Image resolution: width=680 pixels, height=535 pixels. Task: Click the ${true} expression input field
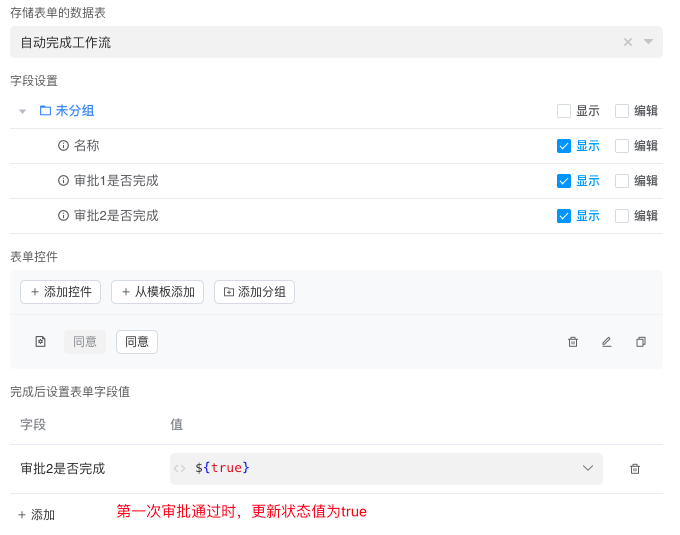tap(380, 468)
